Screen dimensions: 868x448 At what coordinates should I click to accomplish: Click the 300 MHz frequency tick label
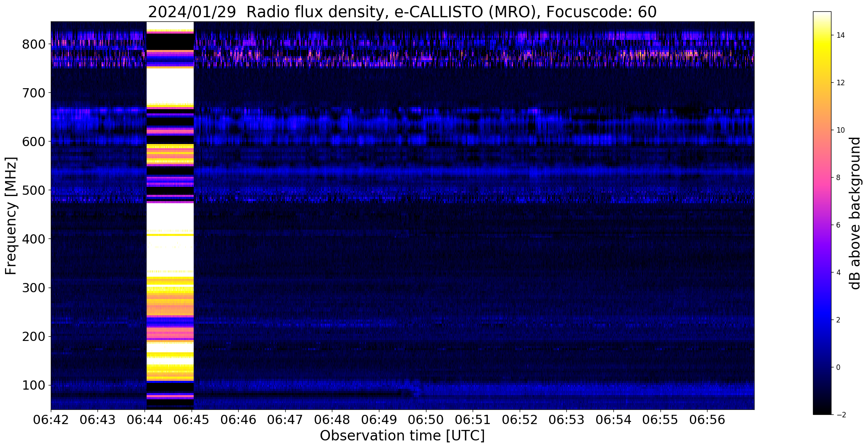coord(34,288)
